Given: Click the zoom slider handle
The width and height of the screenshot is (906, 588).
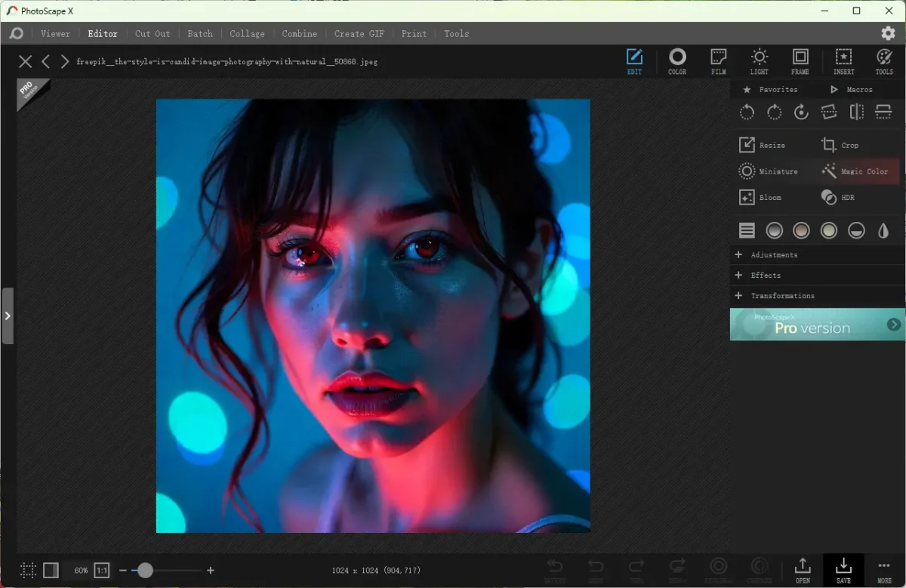Looking at the screenshot, I should (x=145, y=571).
